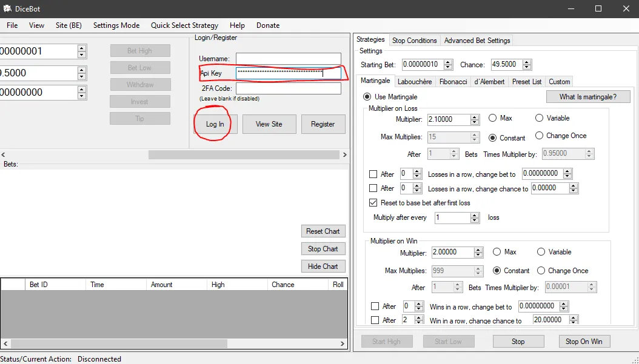Click the What Is martingale? button

(587, 96)
